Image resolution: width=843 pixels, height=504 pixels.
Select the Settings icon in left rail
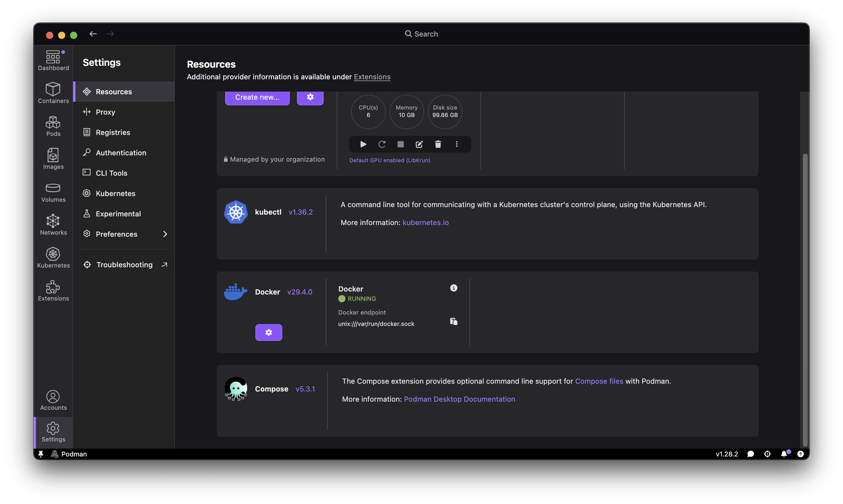tap(53, 432)
